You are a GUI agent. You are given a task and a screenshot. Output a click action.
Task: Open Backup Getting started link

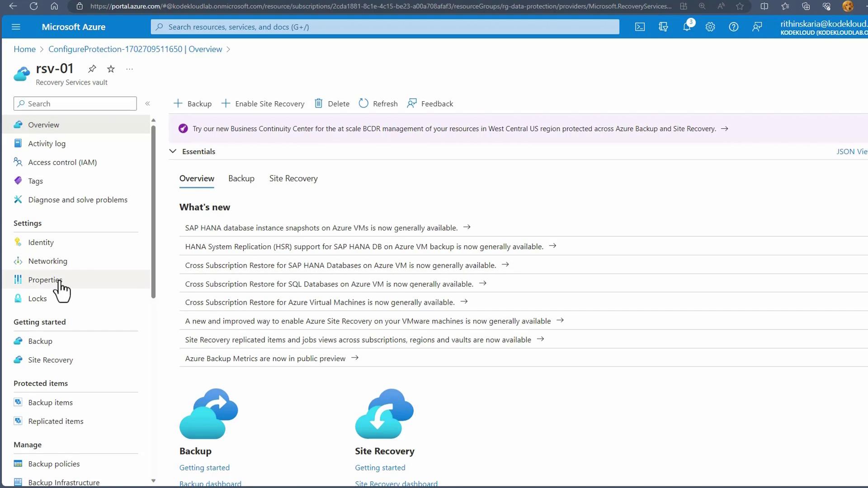(x=204, y=468)
